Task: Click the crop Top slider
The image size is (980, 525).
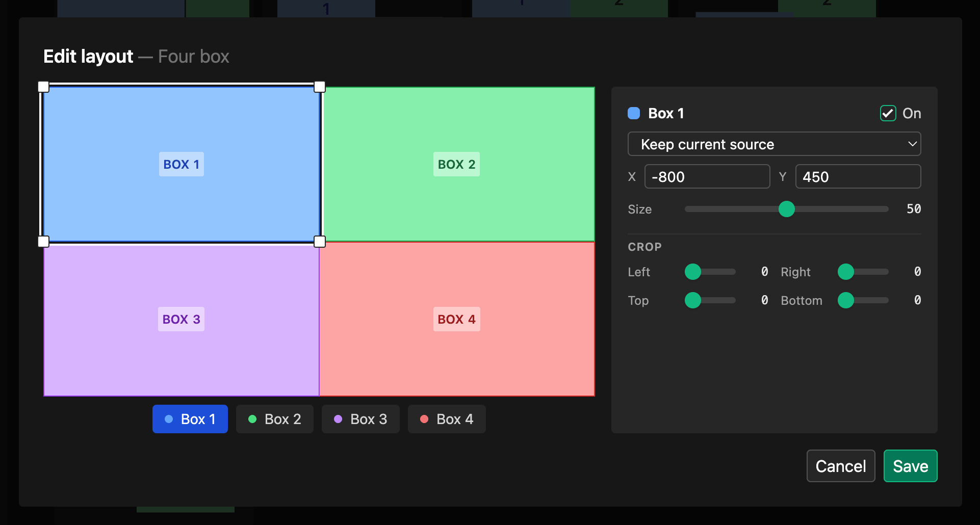Action: click(710, 301)
